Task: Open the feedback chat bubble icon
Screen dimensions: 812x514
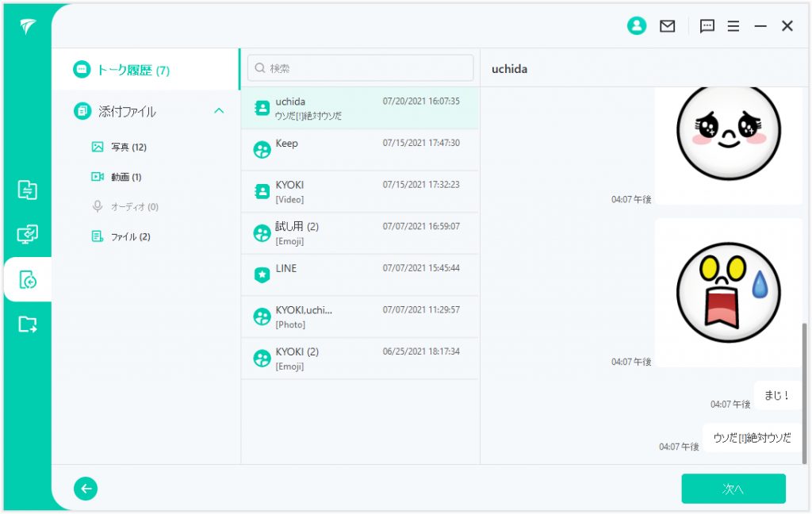Action: click(x=707, y=26)
